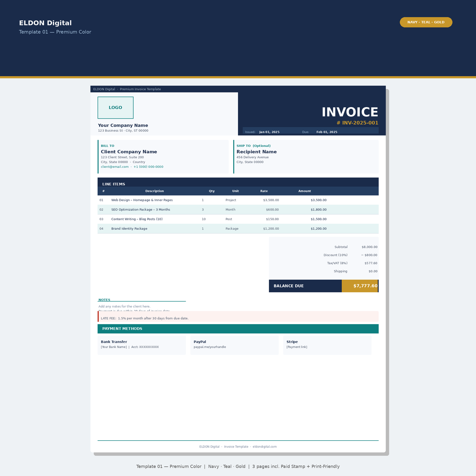Image resolution: width=476 pixels, height=476 pixels.
Task: Click the LATE FEE notice banner
Action: coord(238,317)
